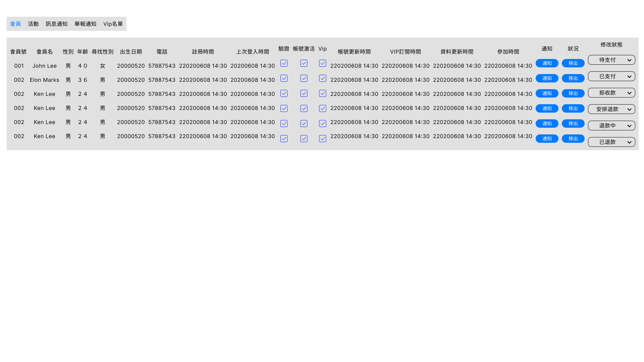Screen dimensions: 644x362
Task: Click 移出 button for John Lee
Action: point(573,63)
